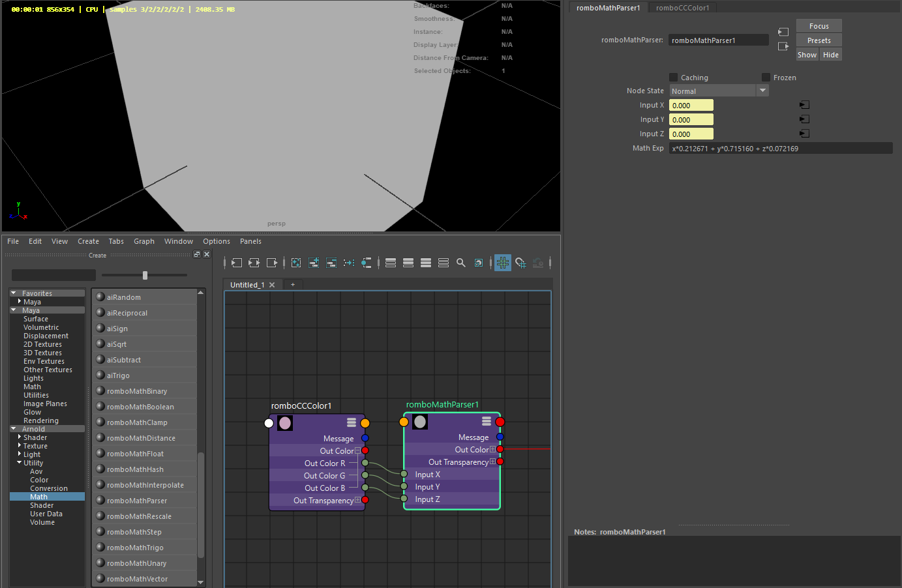Float the Create panel with dock icon
Image resolution: width=902 pixels, height=588 pixels.
pos(197,254)
